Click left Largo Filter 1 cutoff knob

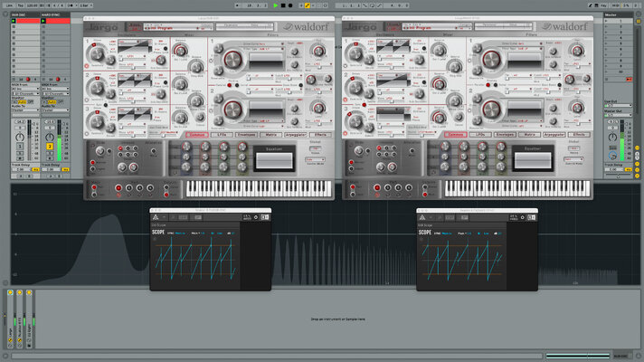232,59
